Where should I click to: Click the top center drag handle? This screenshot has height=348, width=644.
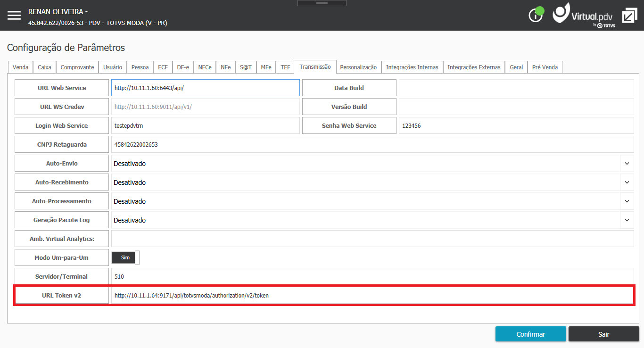point(322,3)
